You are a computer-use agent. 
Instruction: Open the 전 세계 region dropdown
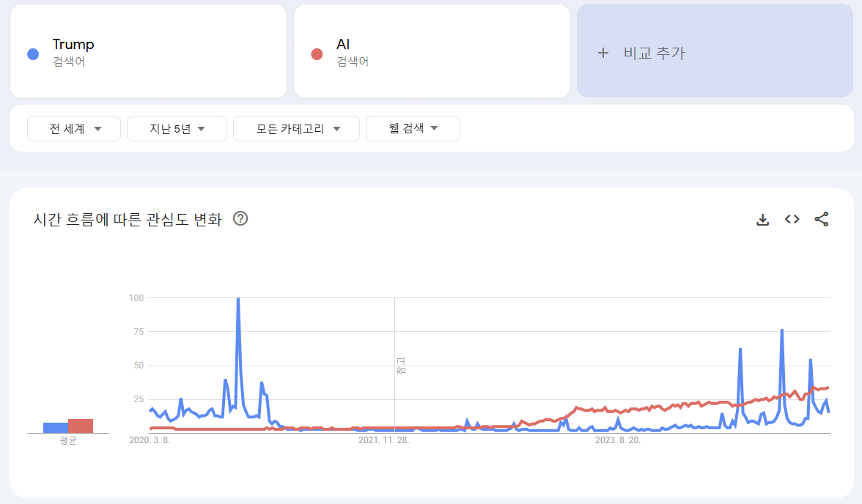point(75,129)
